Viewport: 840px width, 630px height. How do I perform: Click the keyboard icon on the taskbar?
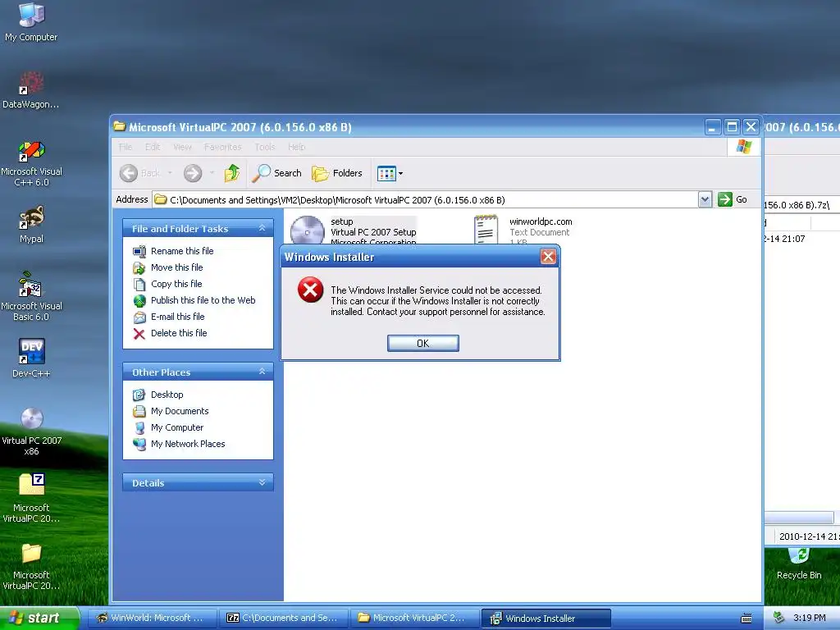746,619
